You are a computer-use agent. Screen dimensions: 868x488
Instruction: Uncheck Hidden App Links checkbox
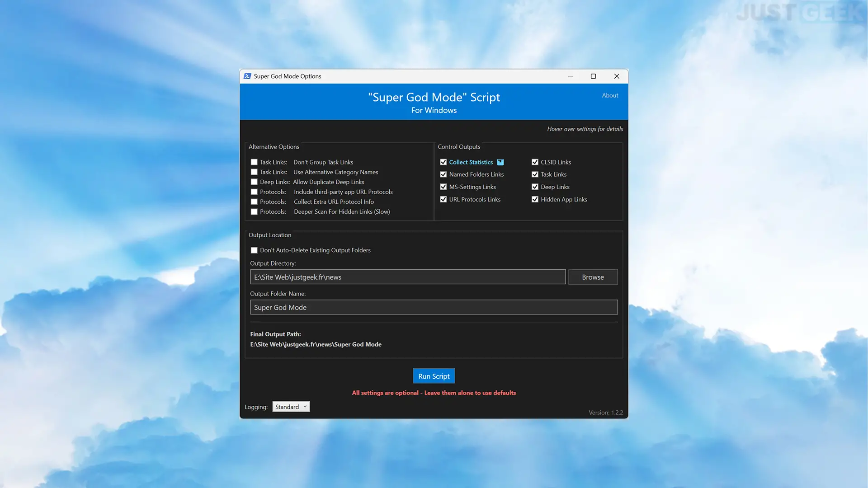[x=535, y=199]
